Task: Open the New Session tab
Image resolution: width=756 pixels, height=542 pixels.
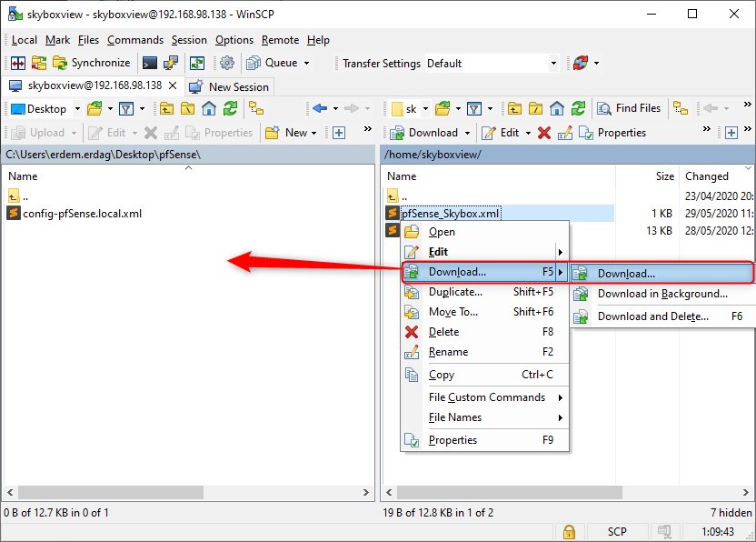Action: 230,87
